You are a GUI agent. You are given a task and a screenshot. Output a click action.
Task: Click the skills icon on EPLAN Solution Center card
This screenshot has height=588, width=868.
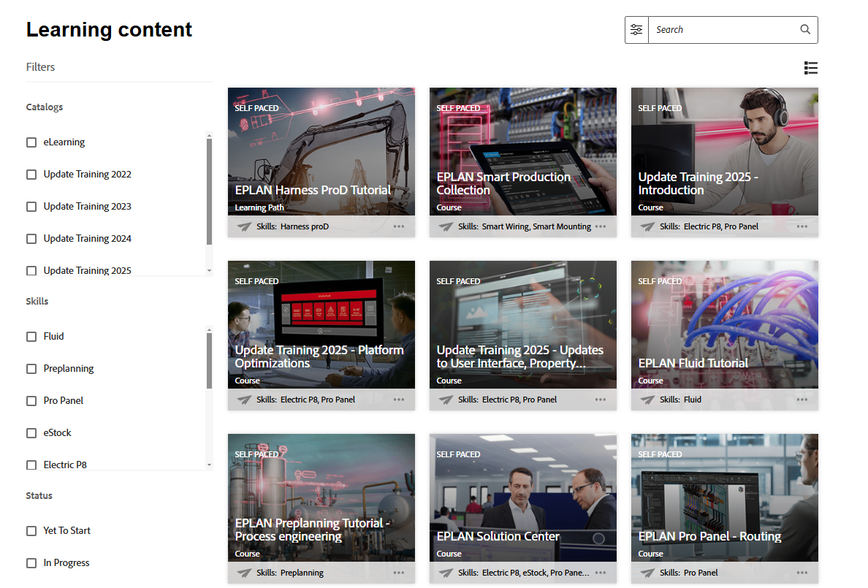tap(445, 573)
